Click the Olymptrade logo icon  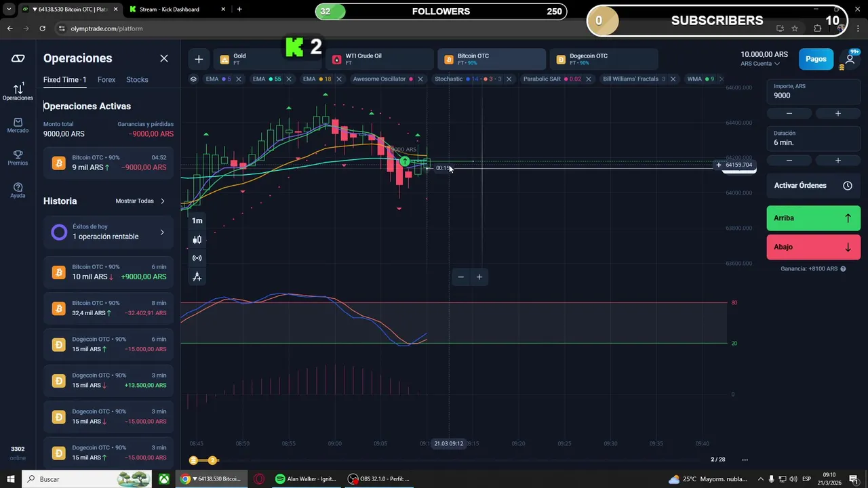tap(18, 58)
